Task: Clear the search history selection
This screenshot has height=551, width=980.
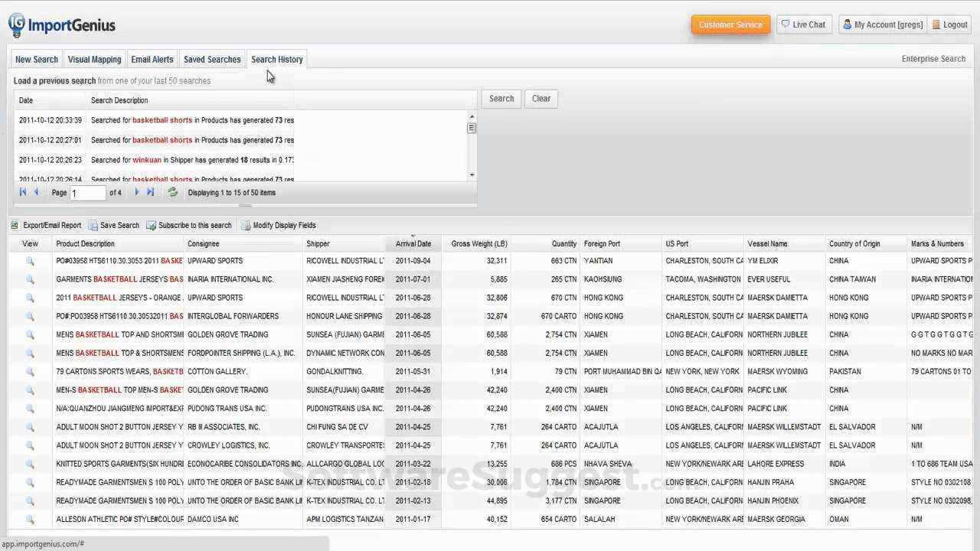Action: click(541, 98)
